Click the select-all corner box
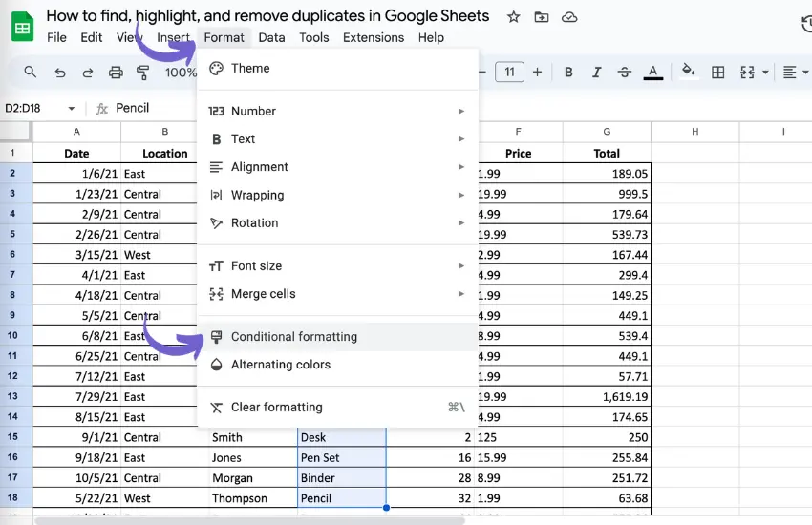 (15, 132)
